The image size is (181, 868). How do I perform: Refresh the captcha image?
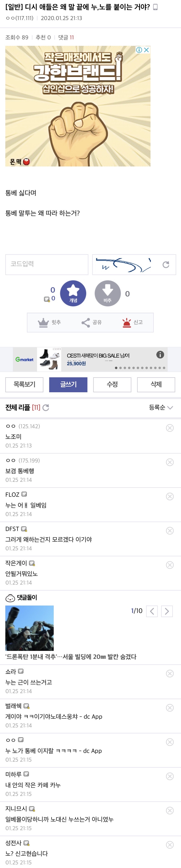(166, 264)
